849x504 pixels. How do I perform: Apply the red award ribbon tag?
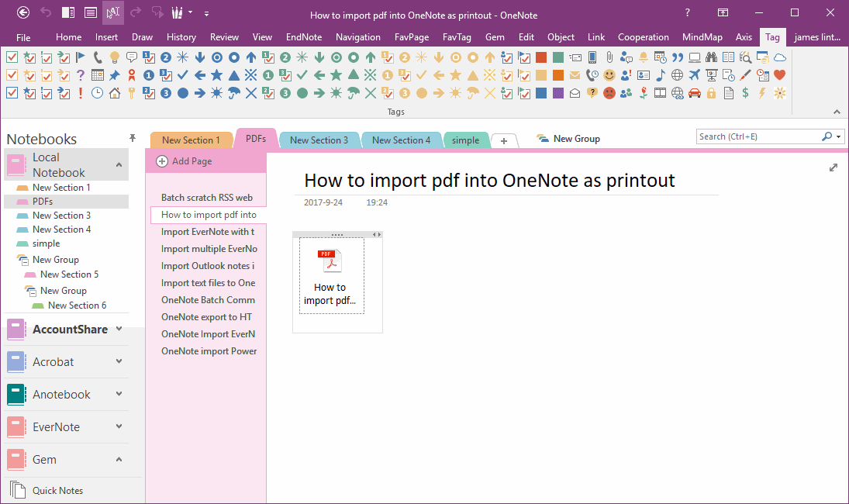pos(132,75)
